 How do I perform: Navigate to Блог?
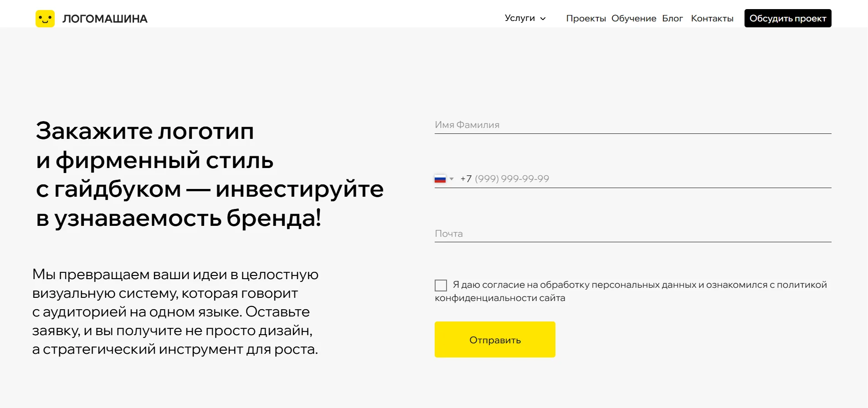672,19
